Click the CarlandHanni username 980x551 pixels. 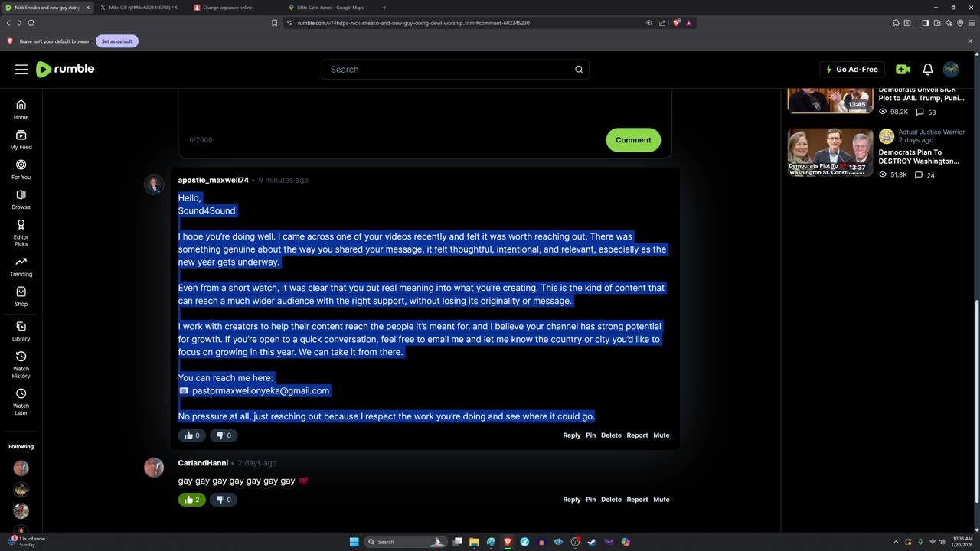pos(203,463)
